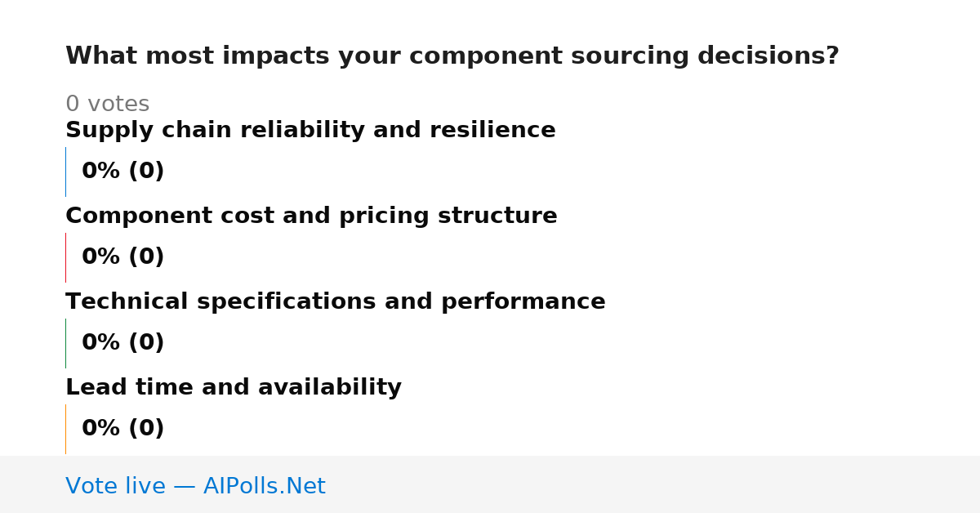
Task: Click the 0% (0) result under Component cost
Action: click(x=122, y=257)
